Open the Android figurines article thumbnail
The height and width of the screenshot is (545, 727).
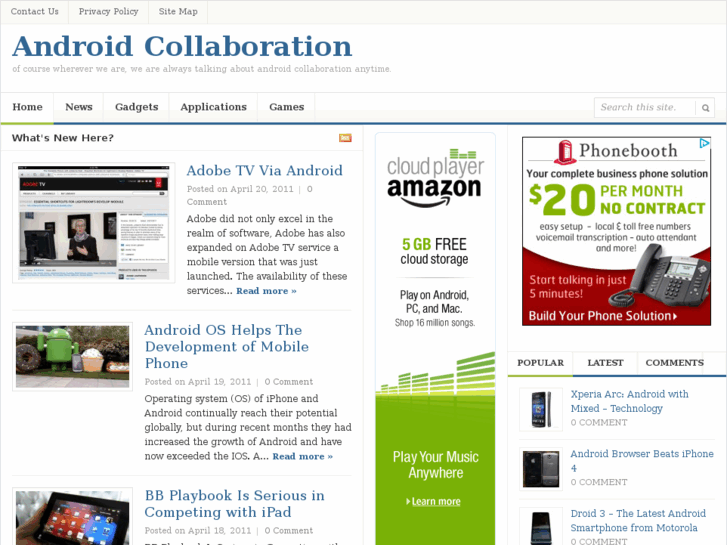[x=72, y=356]
